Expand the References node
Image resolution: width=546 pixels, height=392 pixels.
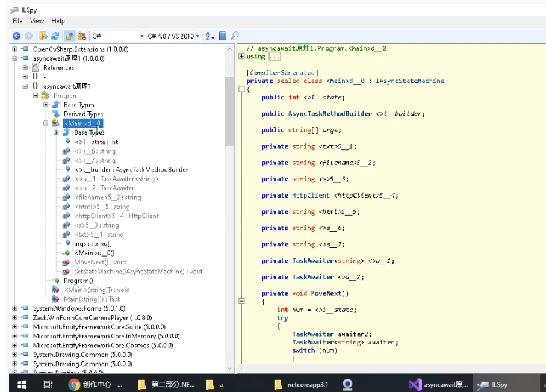pyautogui.click(x=25, y=67)
